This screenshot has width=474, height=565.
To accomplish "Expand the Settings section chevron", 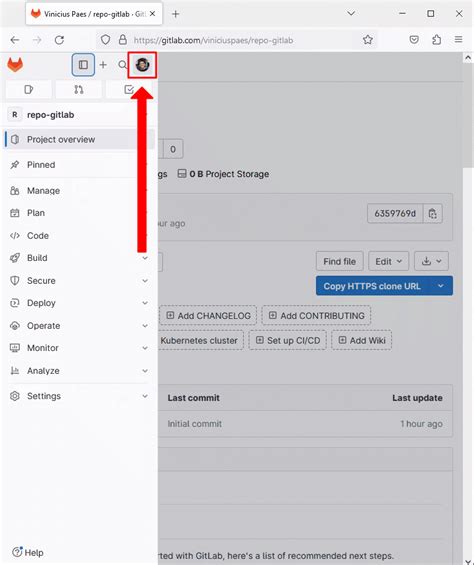I will (145, 396).
